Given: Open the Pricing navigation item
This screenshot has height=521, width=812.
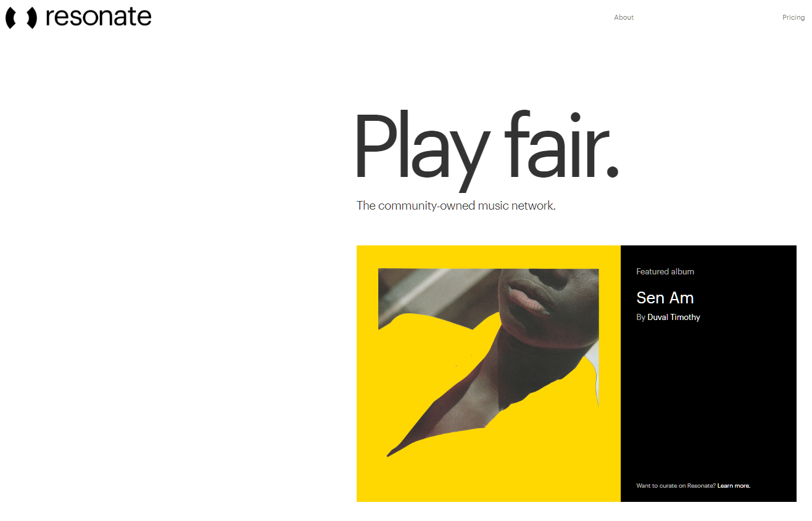Looking at the screenshot, I should tap(793, 17).
